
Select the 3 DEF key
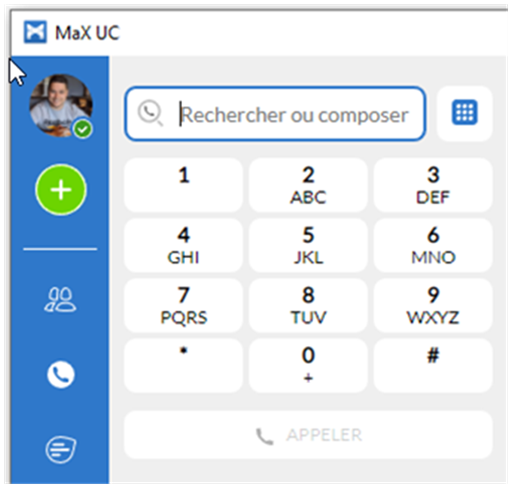433,185
